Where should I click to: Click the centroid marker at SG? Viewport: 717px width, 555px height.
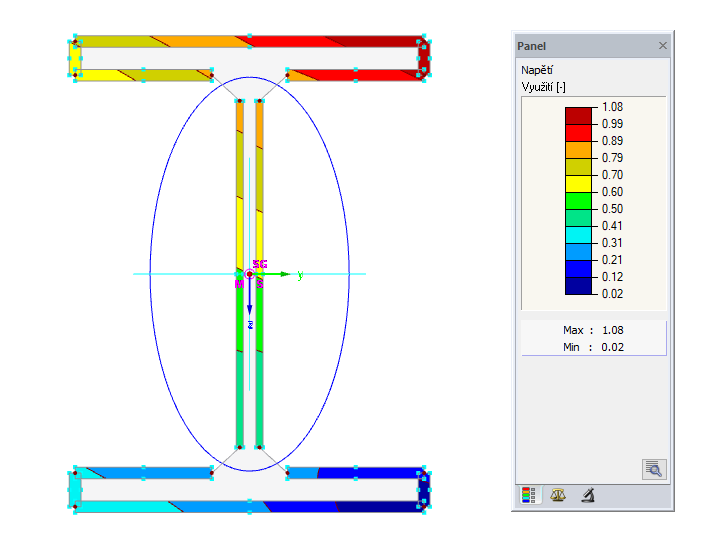pyautogui.click(x=249, y=274)
